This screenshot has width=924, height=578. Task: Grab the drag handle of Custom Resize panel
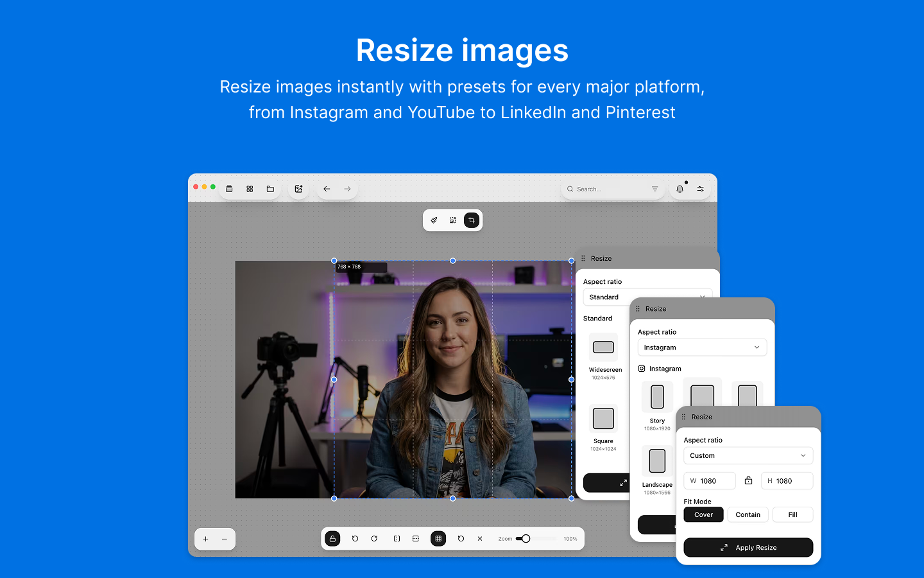point(683,417)
